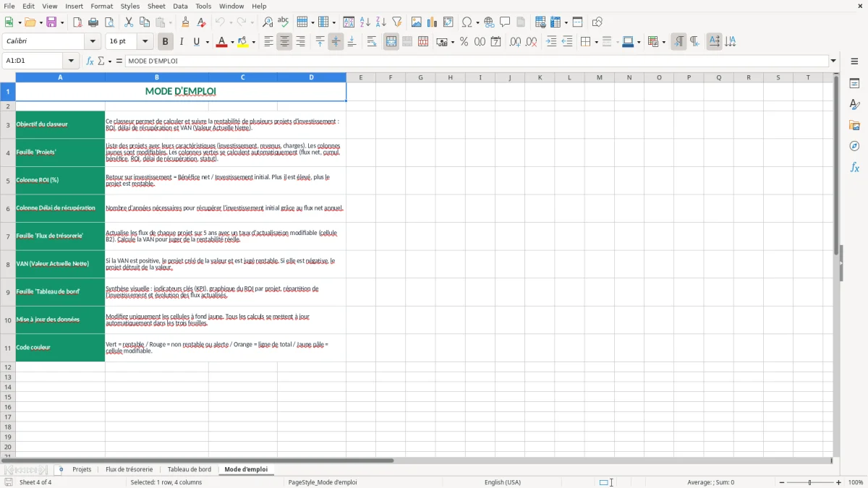868x488 pixels.
Task: Open Find and Replace
Action: point(267,22)
